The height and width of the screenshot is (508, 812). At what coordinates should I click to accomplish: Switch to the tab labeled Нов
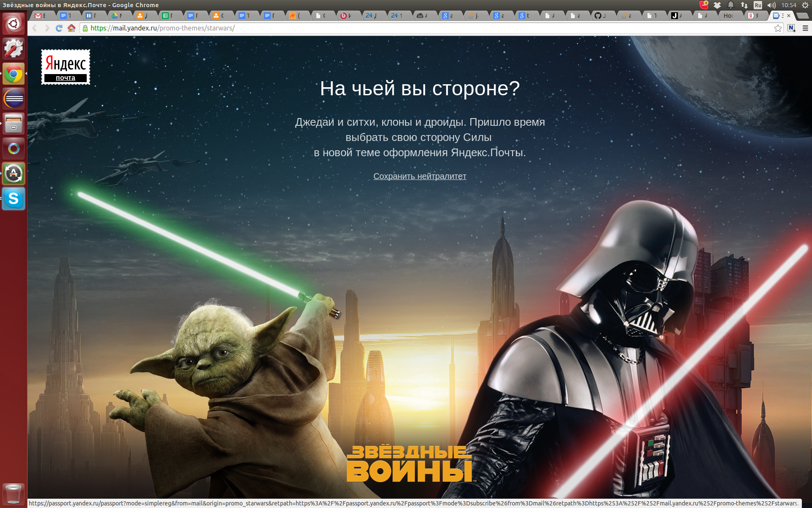[730, 16]
